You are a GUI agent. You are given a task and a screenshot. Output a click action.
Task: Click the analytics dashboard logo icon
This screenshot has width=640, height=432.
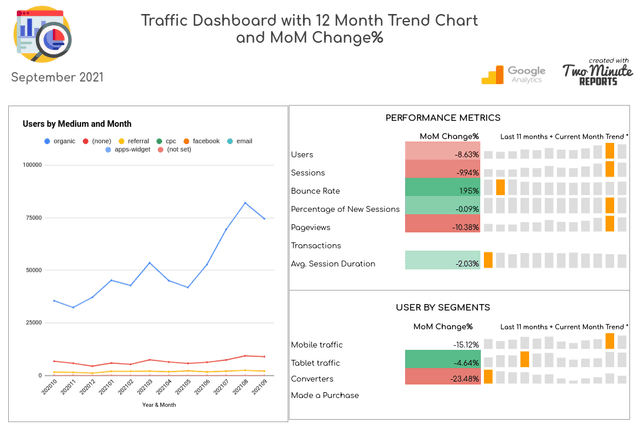pyautogui.click(x=42, y=34)
